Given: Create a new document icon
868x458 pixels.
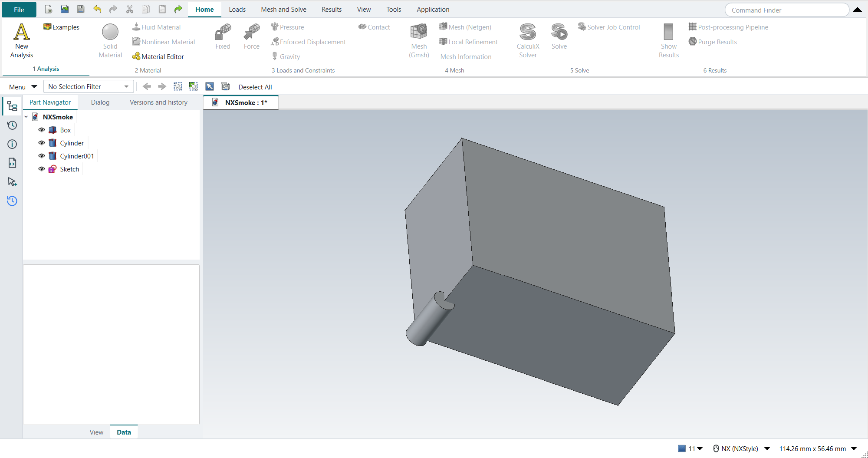Looking at the screenshot, I should point(49,9).
